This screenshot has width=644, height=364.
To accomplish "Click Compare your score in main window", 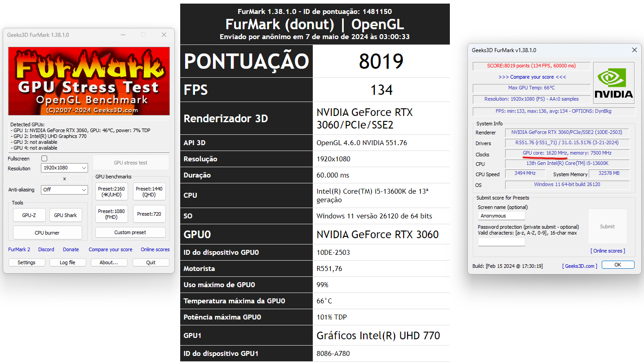I will click(111, 249).
